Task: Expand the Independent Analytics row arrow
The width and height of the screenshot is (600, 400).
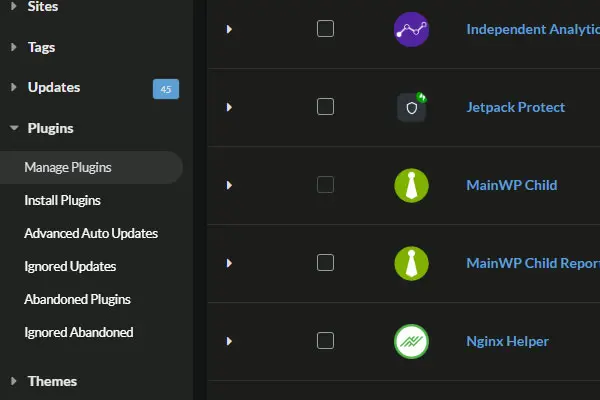Action: pos(229,29)
